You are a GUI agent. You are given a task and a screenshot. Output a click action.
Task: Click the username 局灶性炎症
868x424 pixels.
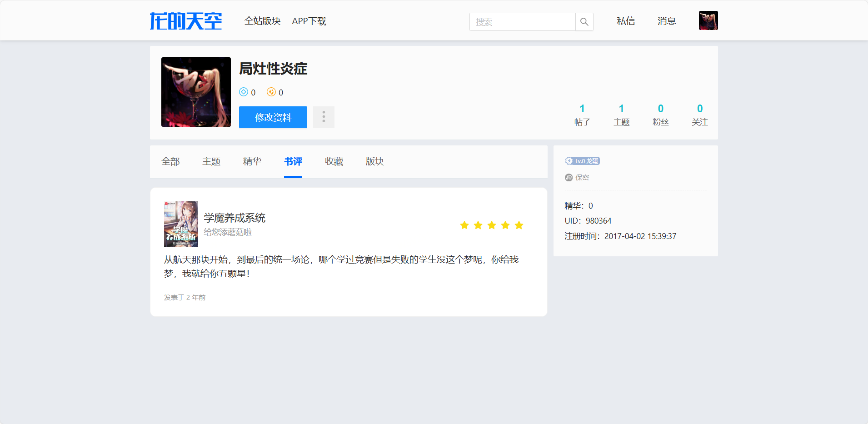point(273,69)
